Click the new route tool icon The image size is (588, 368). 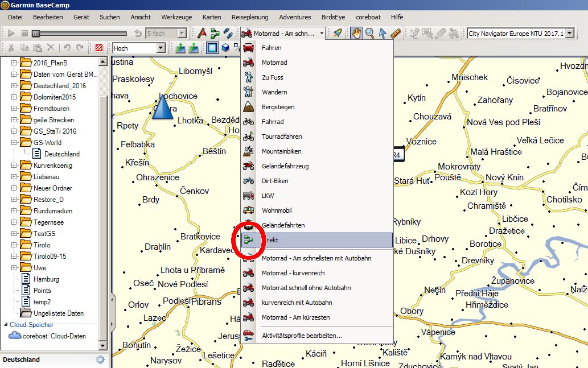pyautogui.click(x=215, y=34)
